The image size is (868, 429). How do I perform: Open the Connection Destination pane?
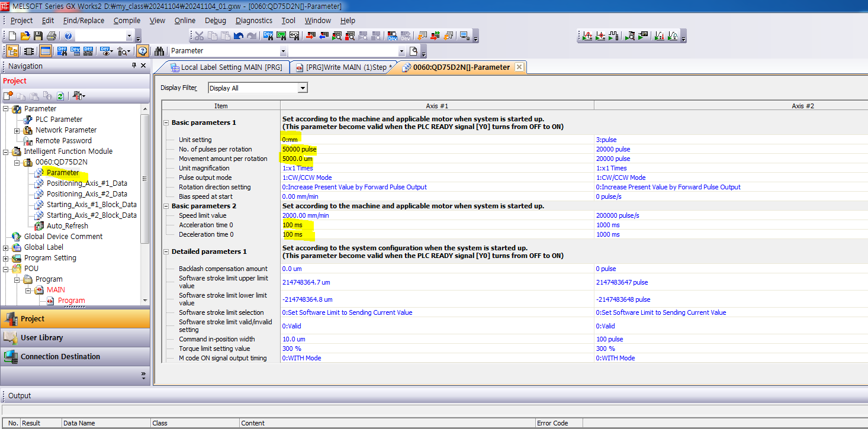75,357
